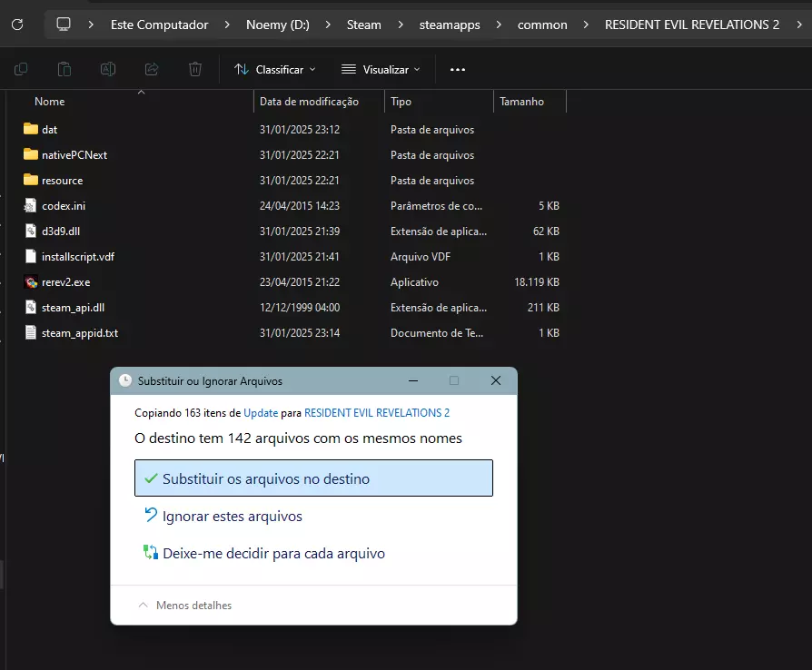Image resolution: width=812 pixels, height=670 pixels.
Task: Select the nativePCNext folder name
Action: pyautogui.click(x=74, y=155)
